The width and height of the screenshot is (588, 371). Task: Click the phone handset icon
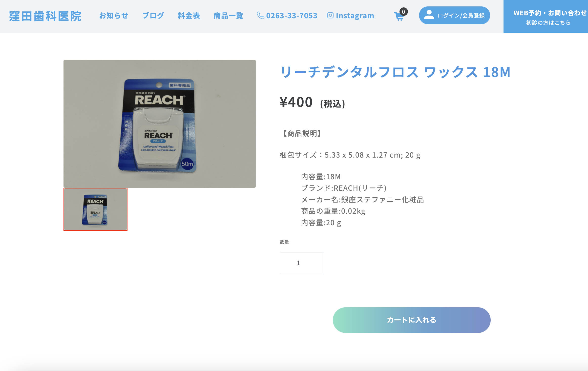click(260, 15)
